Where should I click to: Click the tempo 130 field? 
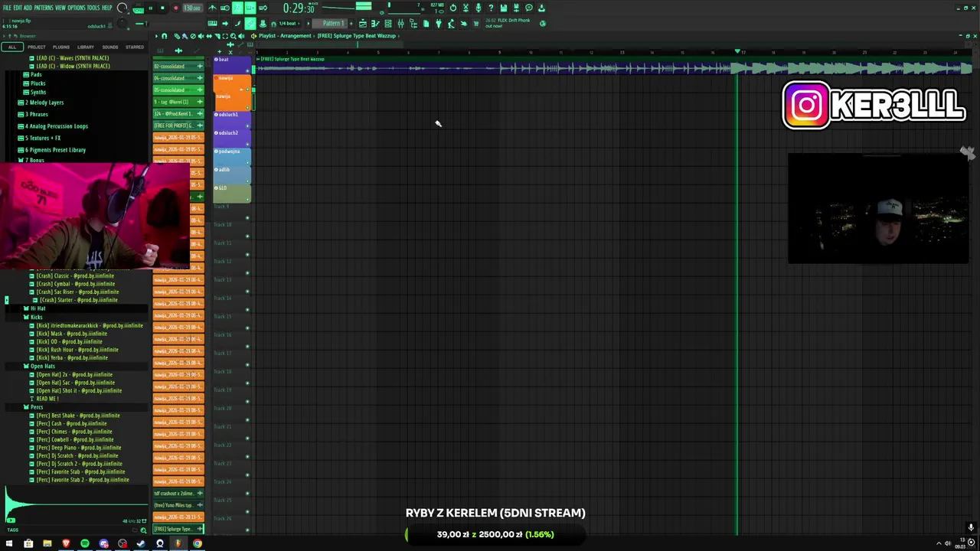point(192,8)
